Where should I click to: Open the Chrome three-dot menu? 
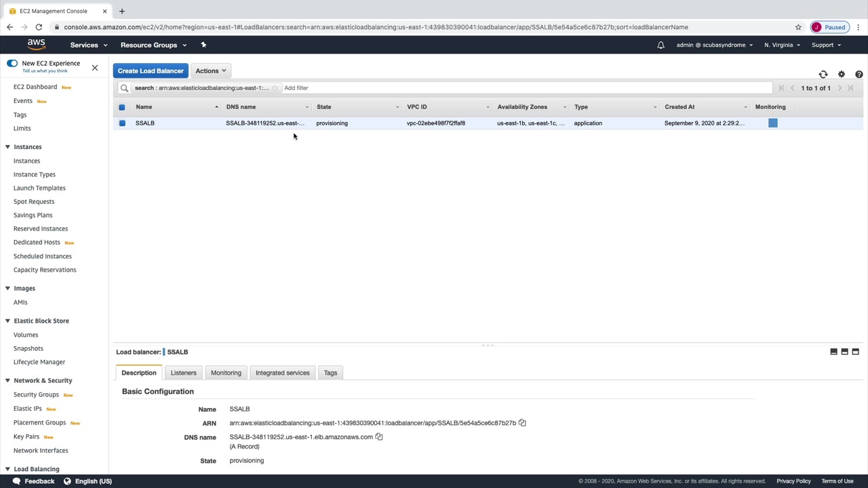tap(859, 27)
